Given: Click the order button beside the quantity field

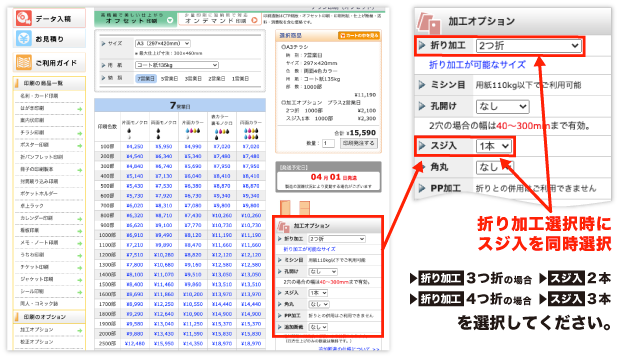Looking at the screenshot, I should click(x=359, y=143).
